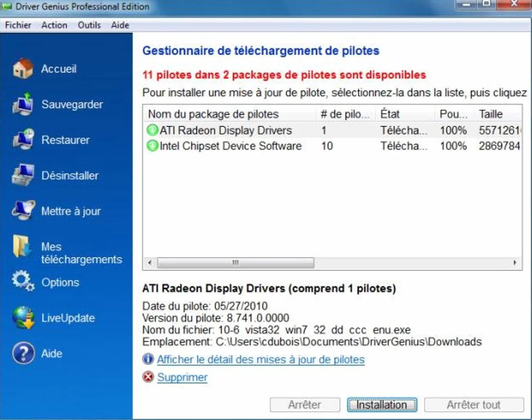Open Afficher le détail des mises à jour link
Image resolution: width=532 pixels, height=420 pixels.
[260, 359]
